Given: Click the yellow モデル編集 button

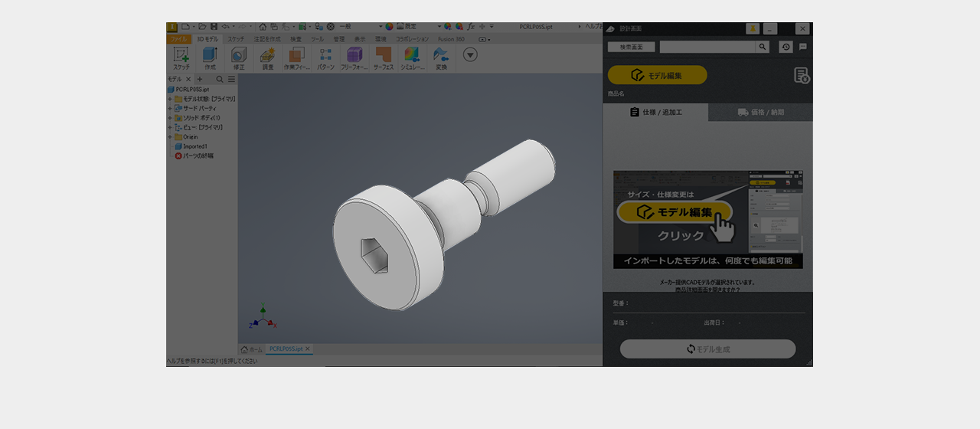Looking at the screenshot, I should pos(657,75).
